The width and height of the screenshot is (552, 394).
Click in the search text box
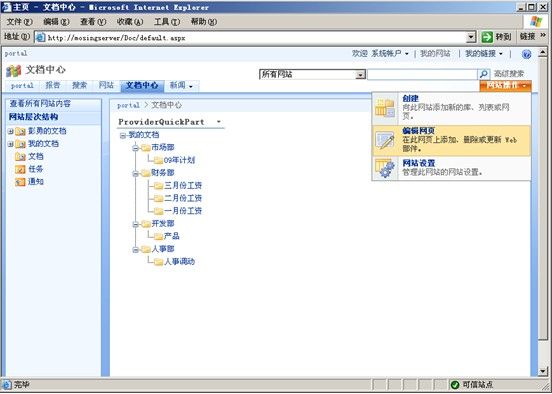(x=422, y=74)
